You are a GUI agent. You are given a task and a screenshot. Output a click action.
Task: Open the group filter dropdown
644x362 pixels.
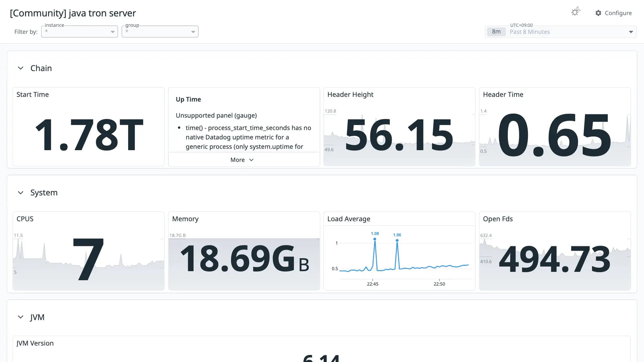160,32
